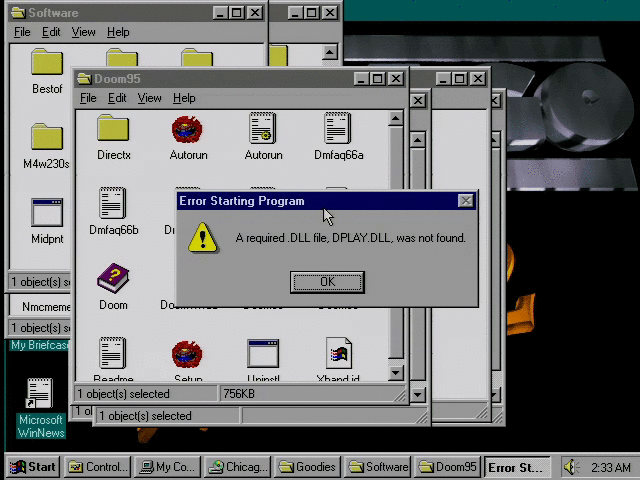
Task: Click Doom95 scrollbar up arrow
Action: point(395,119)
